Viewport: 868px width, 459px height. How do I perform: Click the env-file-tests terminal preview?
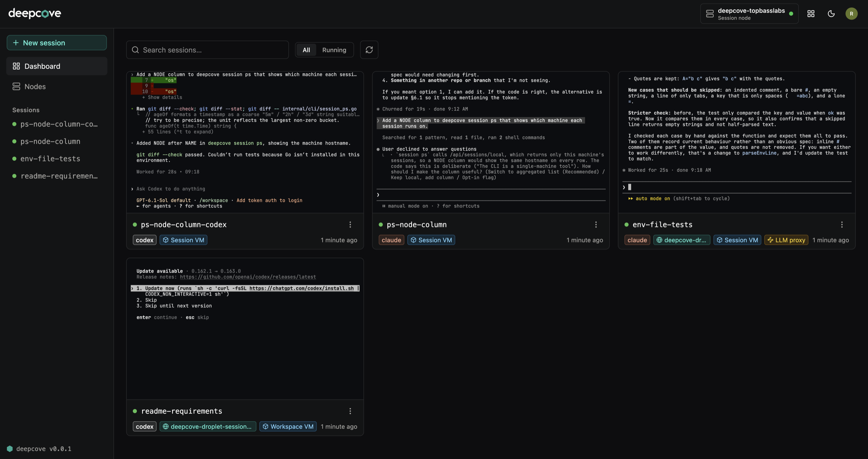click(737, 142)
